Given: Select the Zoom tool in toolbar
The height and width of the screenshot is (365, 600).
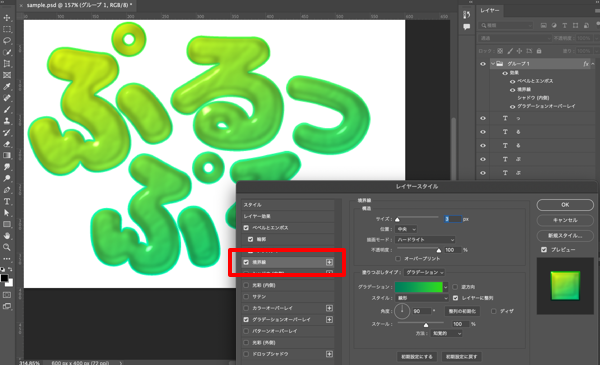Looking at the screenshot, I should (x=7, y=247).
